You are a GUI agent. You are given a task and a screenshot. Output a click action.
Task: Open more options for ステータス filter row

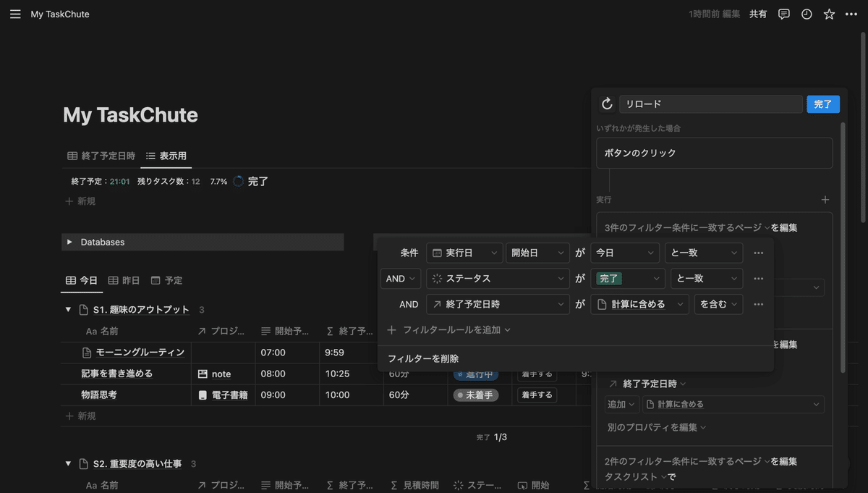pos(758,279)
